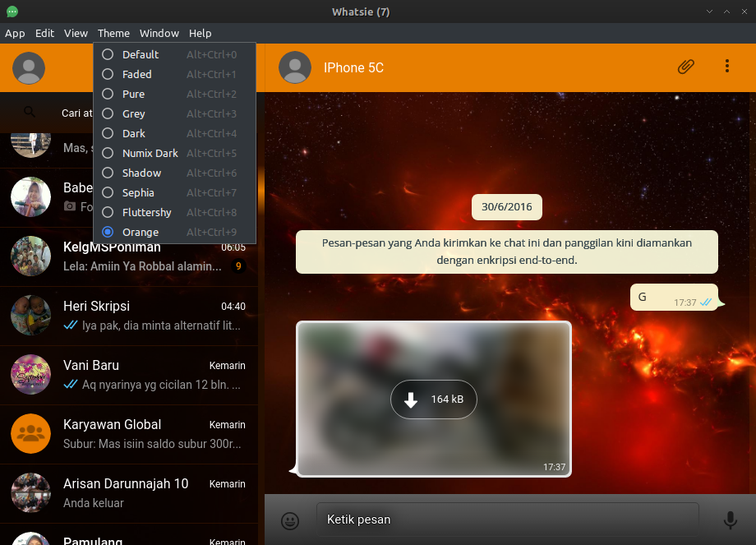
Task: Open the Heri Skripsi chat
Action: pos(129,316)
